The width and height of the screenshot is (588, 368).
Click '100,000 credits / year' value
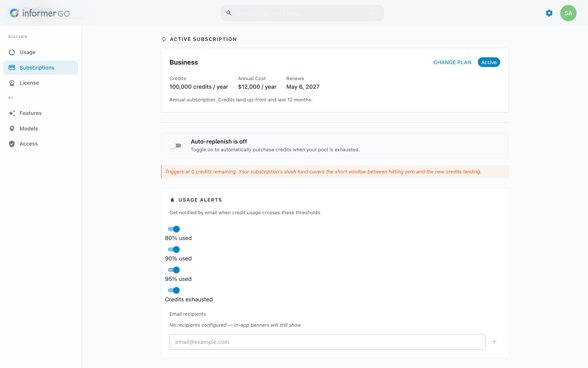tap(198, 87)
